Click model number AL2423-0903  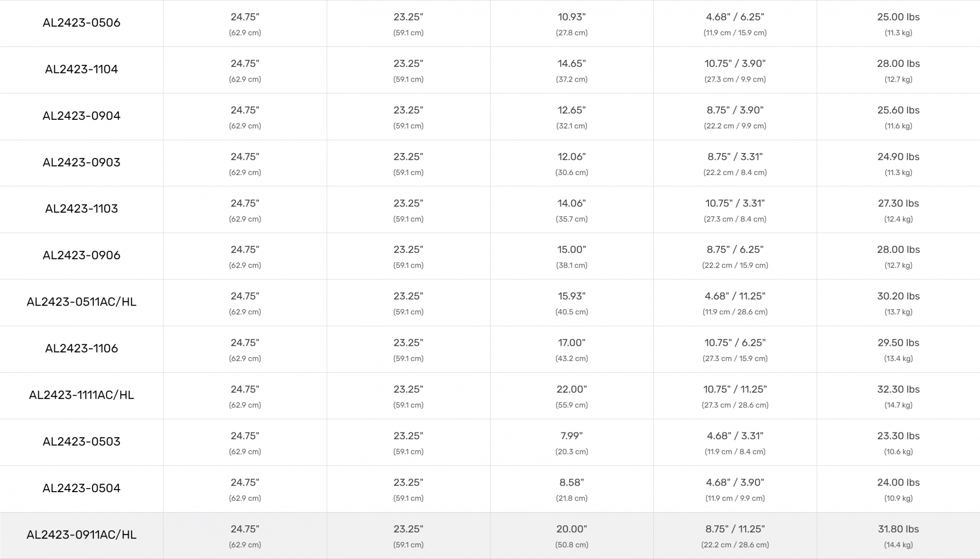(x=81, y=162)
